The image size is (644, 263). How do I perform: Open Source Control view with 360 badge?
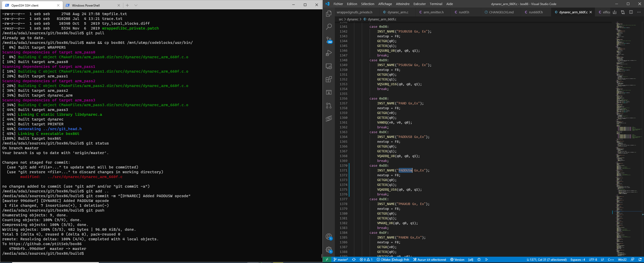point(329,40)
